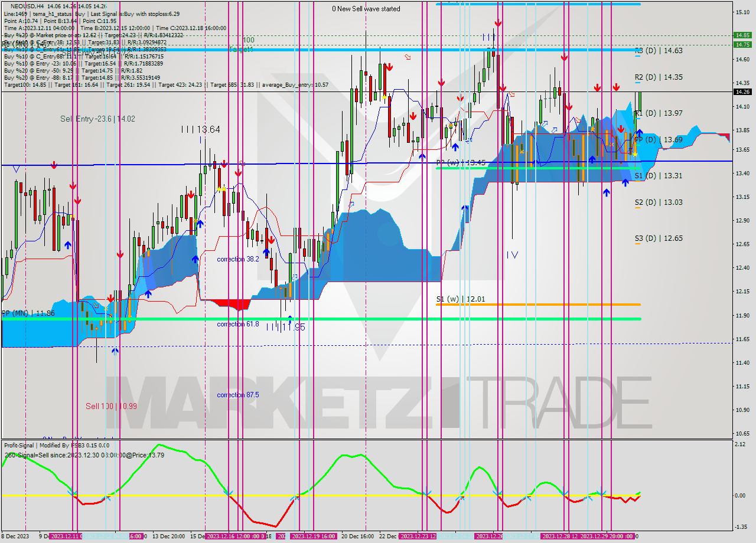Click the current price 14.26 axis tag
756x543 pixels.
pos(742,91)
